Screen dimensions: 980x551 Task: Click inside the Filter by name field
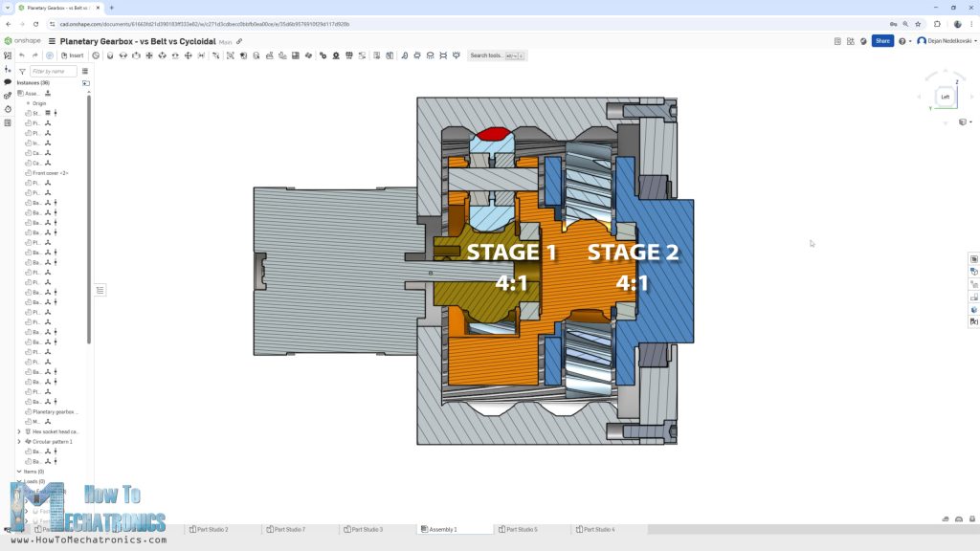pyautogui.click(x=53, y=71)
